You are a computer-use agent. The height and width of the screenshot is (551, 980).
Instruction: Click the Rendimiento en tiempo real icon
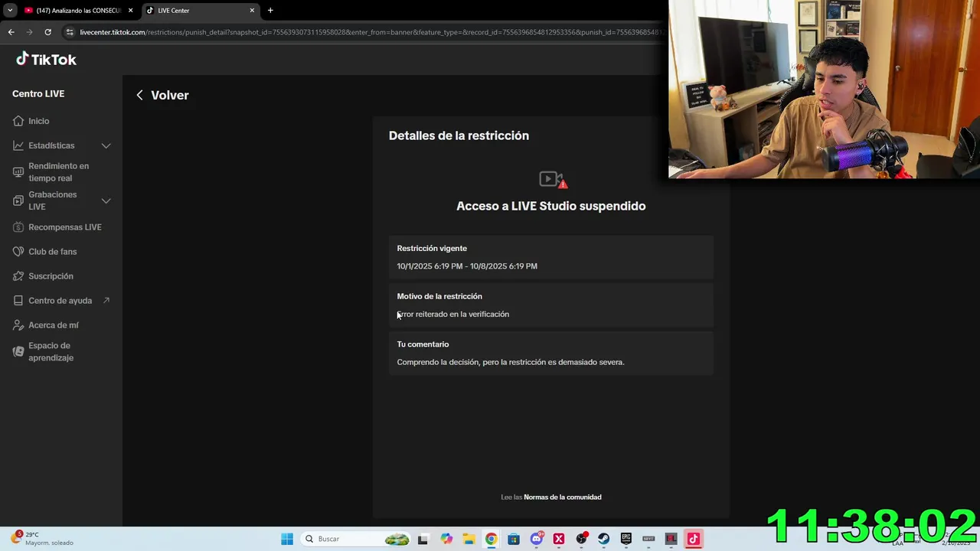[x=18, y=172]
